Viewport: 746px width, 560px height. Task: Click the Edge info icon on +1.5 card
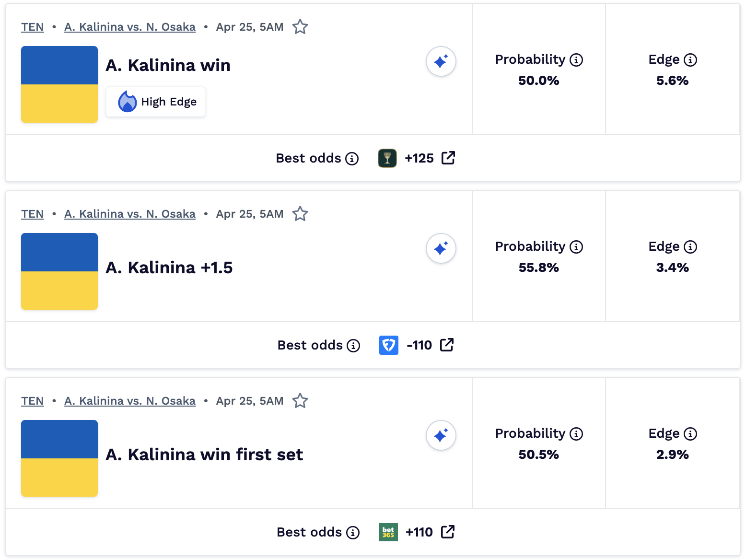pyautogui.click(x=690, y=246)
